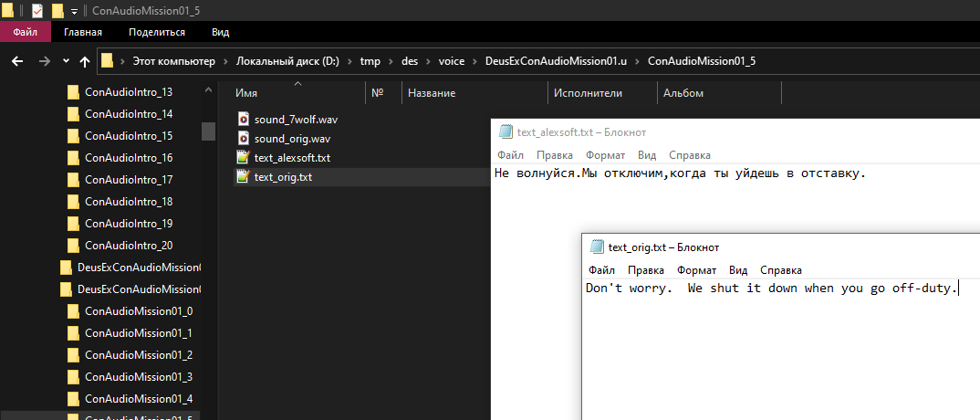980x420 pixels.
Task: Sort files by the Имя column header
Action: click(246, 93)
